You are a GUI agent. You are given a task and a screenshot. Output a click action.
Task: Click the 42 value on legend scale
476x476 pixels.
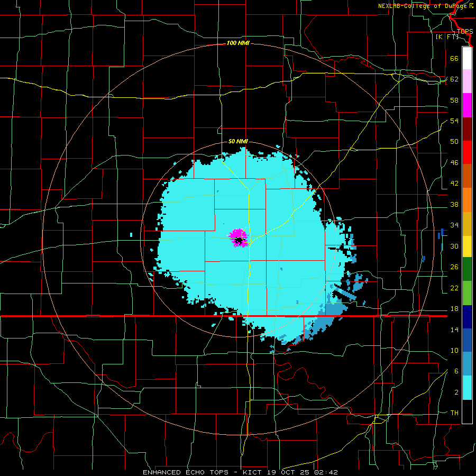click(x=454, y=184)
